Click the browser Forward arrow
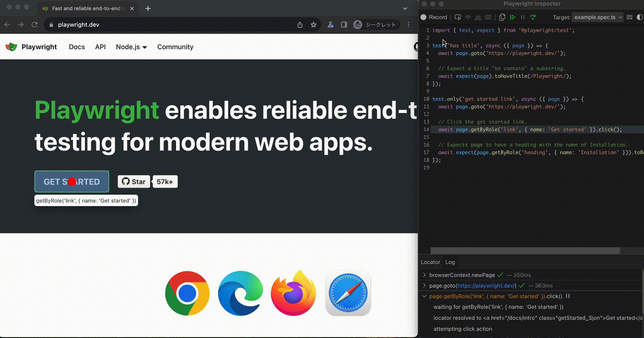 pos(21,25)
